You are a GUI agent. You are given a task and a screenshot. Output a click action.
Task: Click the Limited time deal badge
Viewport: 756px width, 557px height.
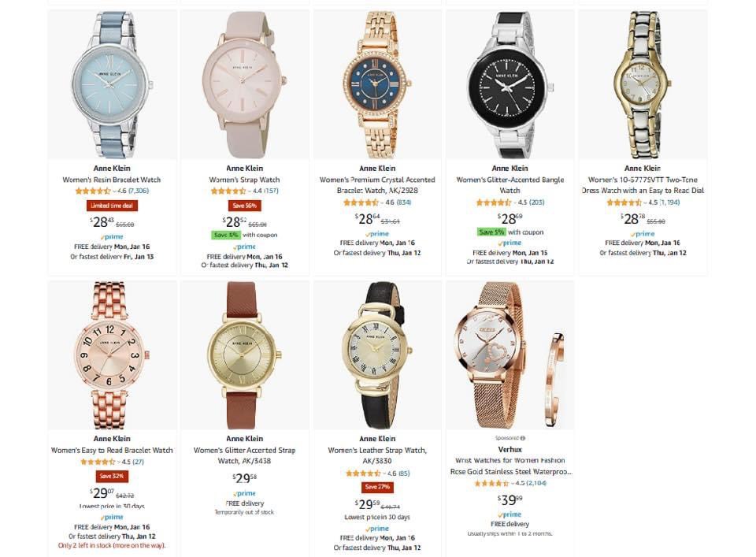(x=112, y=206)
